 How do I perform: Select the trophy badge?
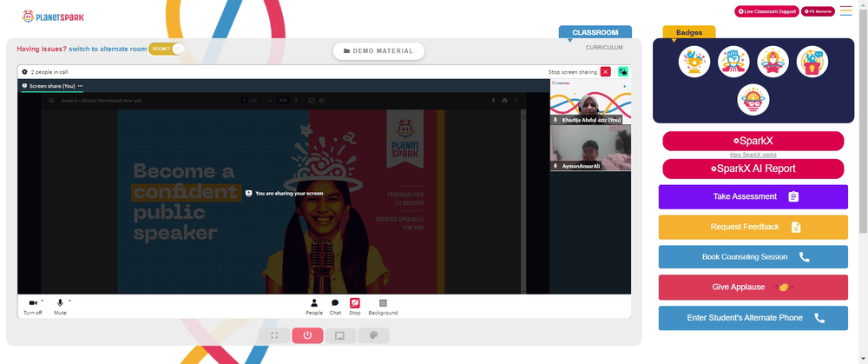coord(694,62)
